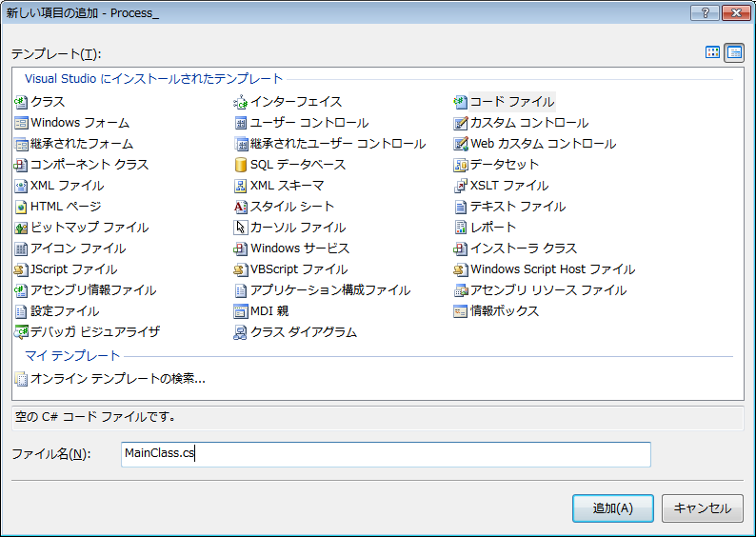This screenshot has height=537, width=756.
Task: Choose the テキスト ファイル icon
Action: [461, 207]
